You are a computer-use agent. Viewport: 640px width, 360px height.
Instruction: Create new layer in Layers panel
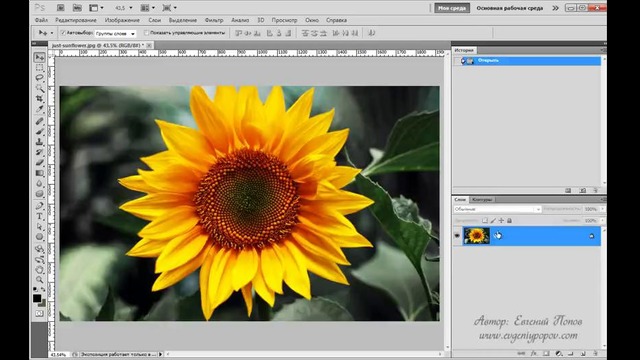click(583, 353)
